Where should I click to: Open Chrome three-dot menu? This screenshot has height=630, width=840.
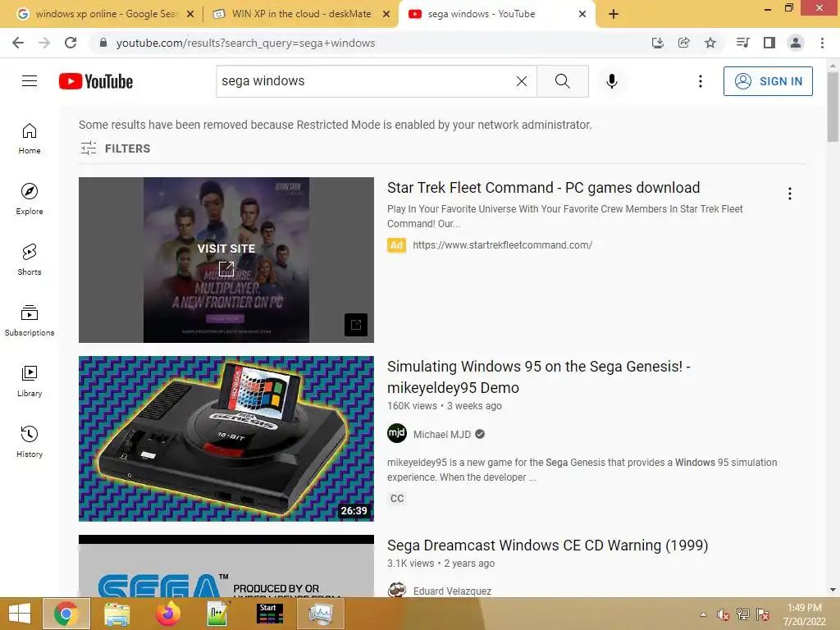point(822,43)
